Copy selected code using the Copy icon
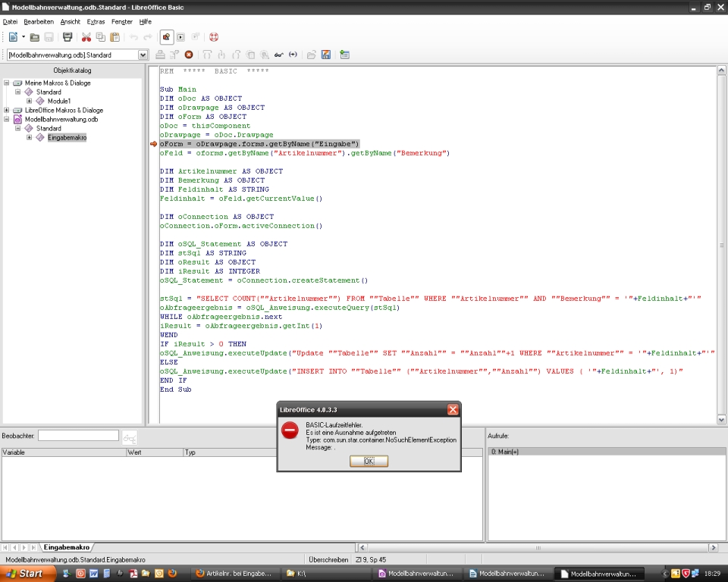Screen dimensions: 728x582 pyautogui.click(x=100, y=37)
